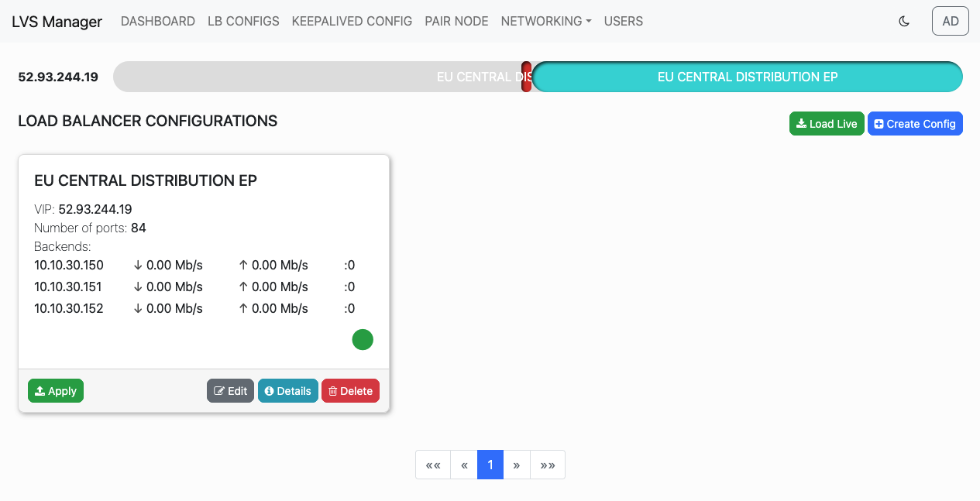The image size is (980, 501).
Task: Jump to the last page
Action: [548, 465]
